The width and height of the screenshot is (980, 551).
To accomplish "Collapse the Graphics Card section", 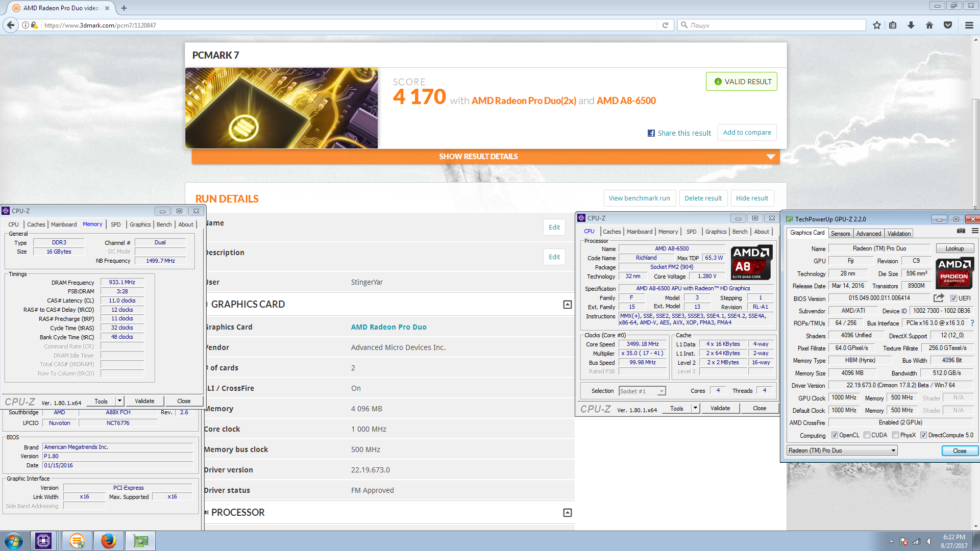I will (x=567, y=305).
